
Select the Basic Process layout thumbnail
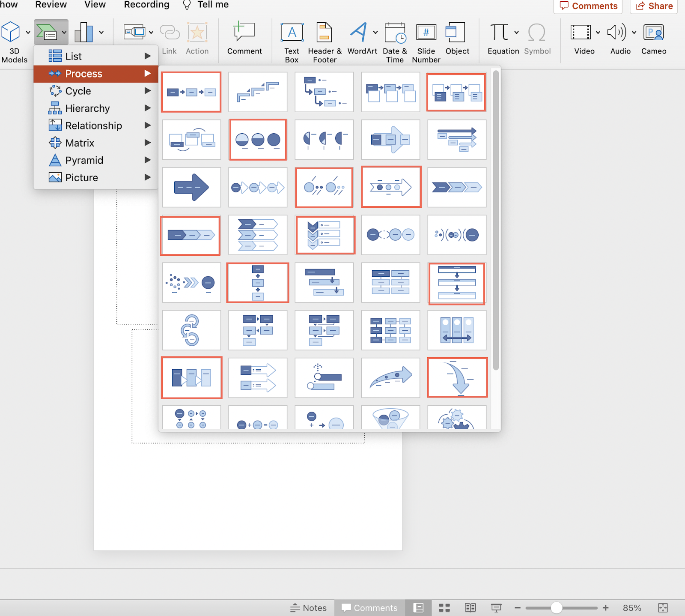click(x=191, y=92)
